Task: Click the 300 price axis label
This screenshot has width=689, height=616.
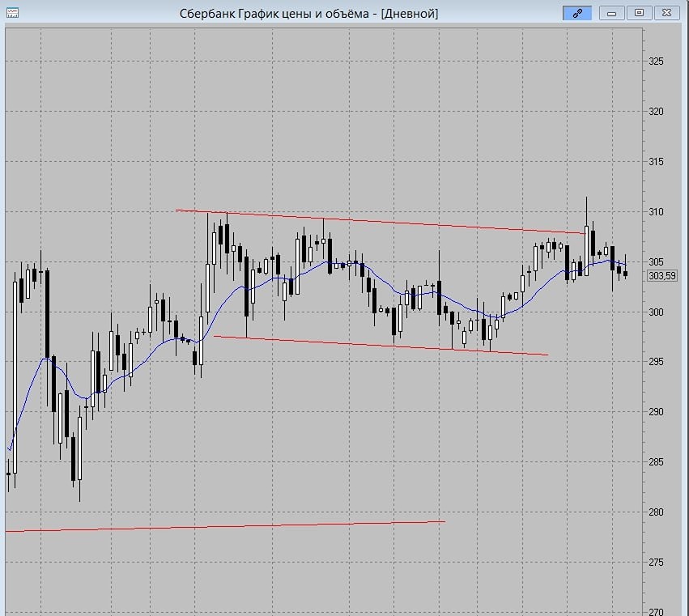Action: coord(656,312)
